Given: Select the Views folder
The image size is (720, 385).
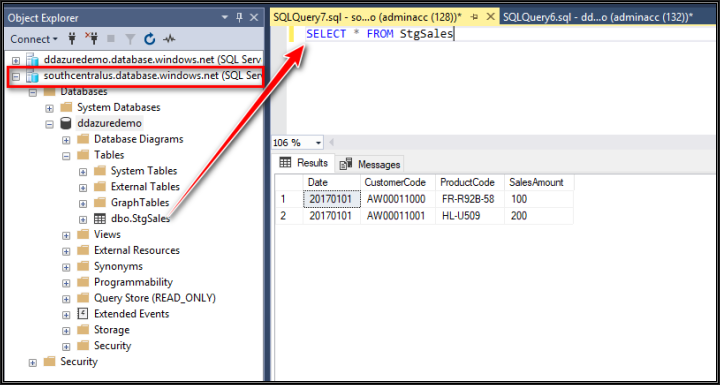Looking at the screenshot, I should (x=107, y=234).
